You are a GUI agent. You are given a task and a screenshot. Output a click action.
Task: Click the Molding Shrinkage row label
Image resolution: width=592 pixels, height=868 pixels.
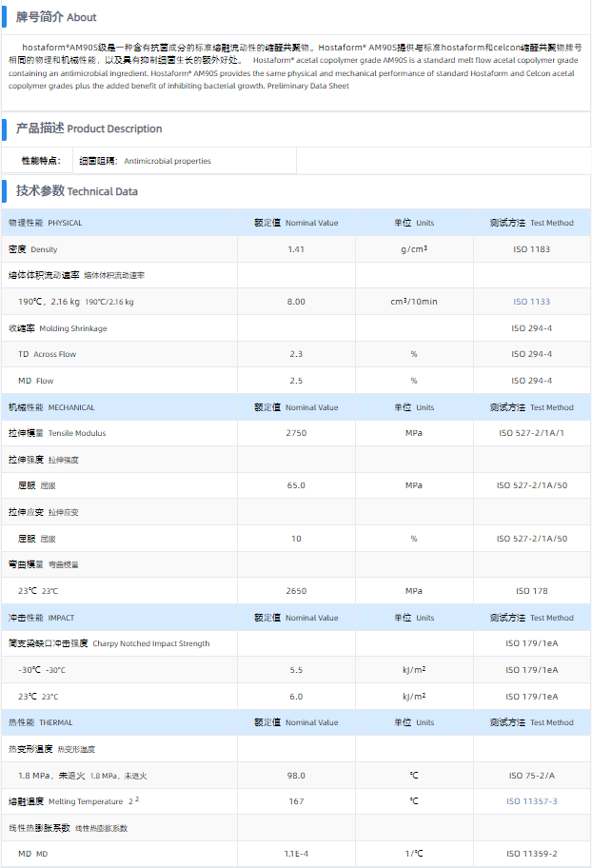pyautogui.click(x=57, y=328)
